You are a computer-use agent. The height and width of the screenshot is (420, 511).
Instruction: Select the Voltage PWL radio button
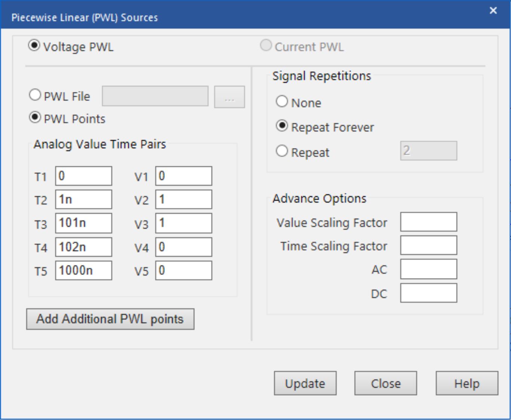click(x=34, y=46)
